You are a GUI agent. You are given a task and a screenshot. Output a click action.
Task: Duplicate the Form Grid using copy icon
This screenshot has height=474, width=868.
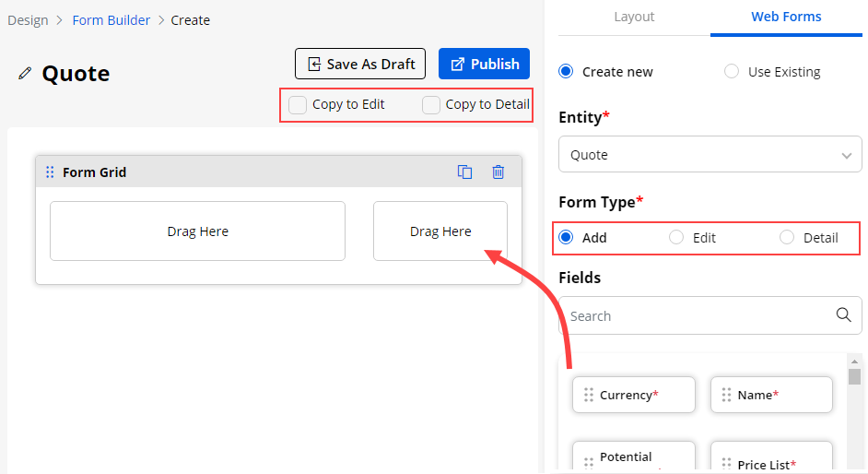coord(465,172)
